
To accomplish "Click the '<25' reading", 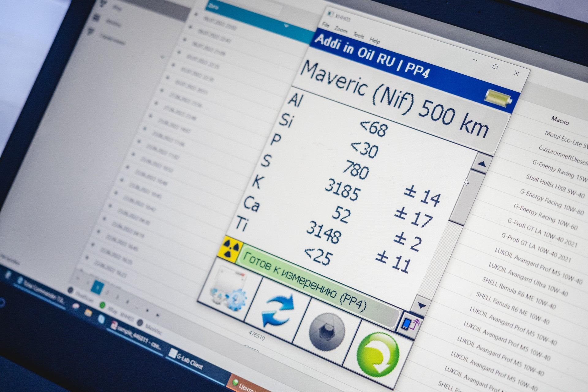I will coord(318,255).
